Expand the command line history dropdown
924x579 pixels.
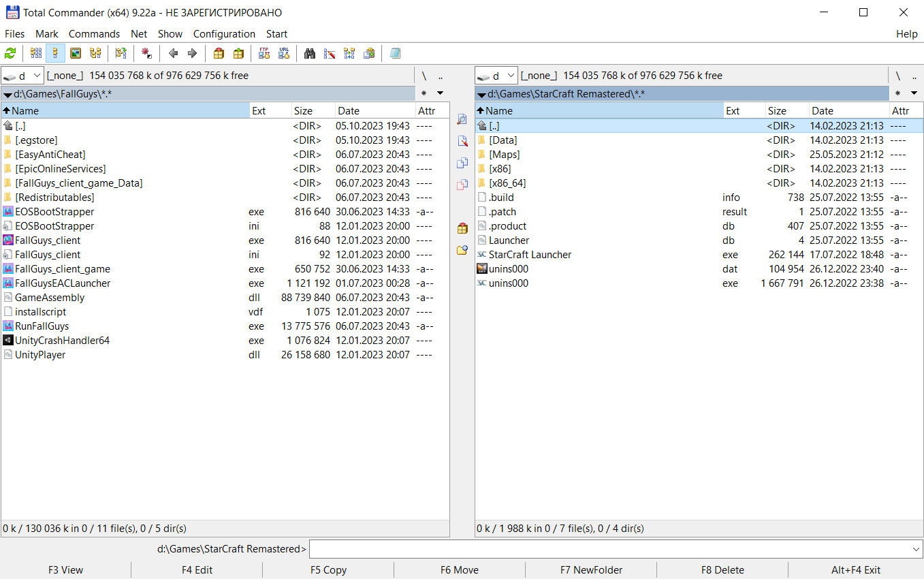click(x=916, y=549)
